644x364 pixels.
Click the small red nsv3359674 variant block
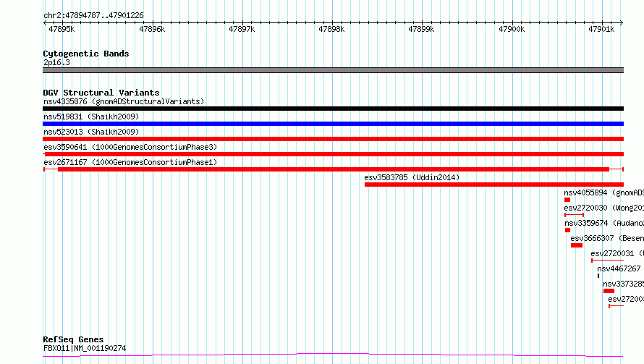(x=567, y=230)
